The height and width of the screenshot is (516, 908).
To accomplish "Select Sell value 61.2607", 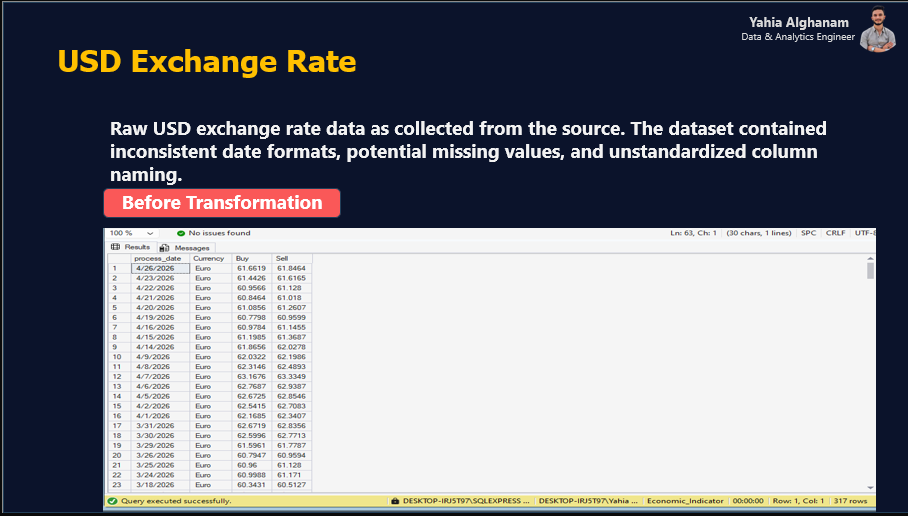I will pos(291,308).
